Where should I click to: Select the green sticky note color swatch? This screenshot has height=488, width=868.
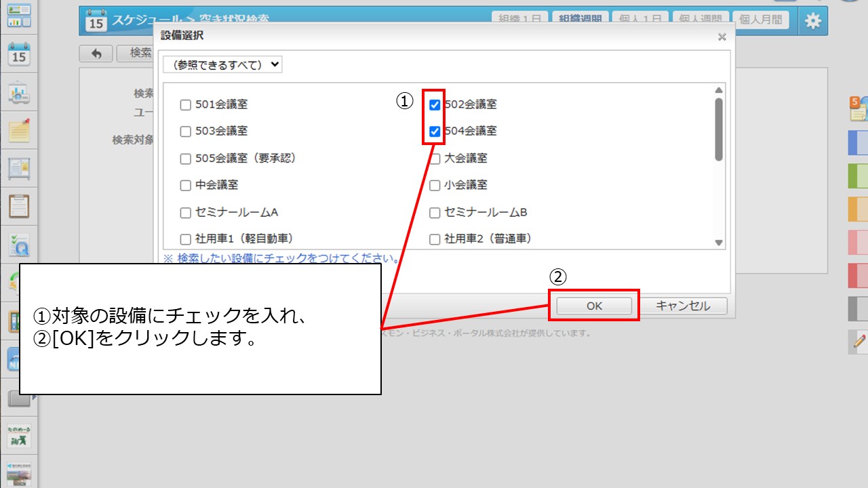[859, 176]
